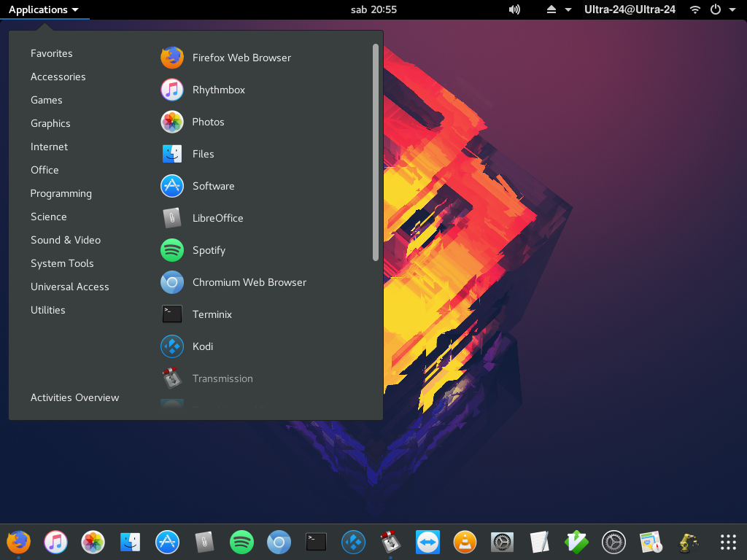Open the power menu in the top bar

coord(715,9)
